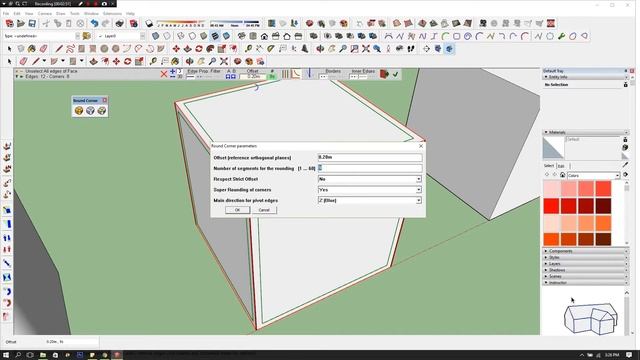Click the Number of segments input field
This screenshot has width=640, height=360.
(x=370, y=168)
